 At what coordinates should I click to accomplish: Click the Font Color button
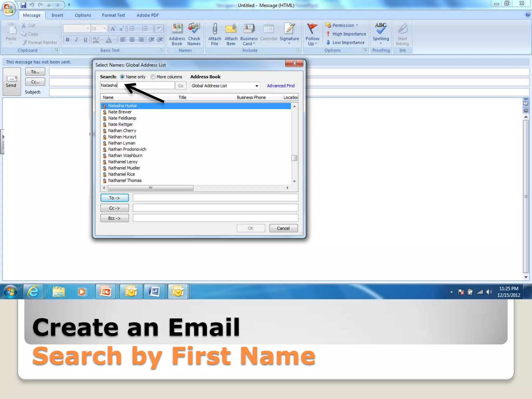(109, 39)
